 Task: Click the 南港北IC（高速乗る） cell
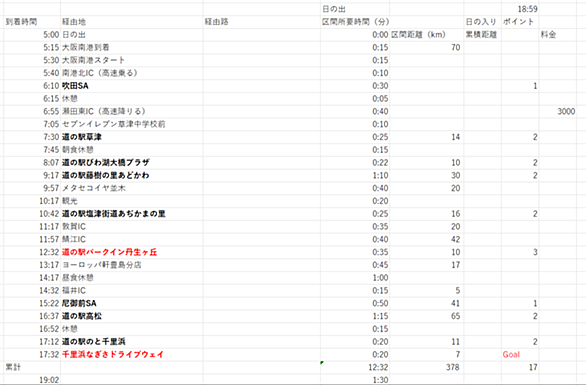[x=132, y=73]
